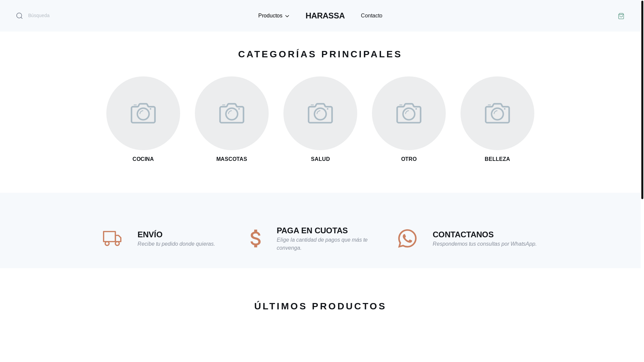
Task: Click the OTRO category label
Action: pyautogui.click(x=409, y=159)
